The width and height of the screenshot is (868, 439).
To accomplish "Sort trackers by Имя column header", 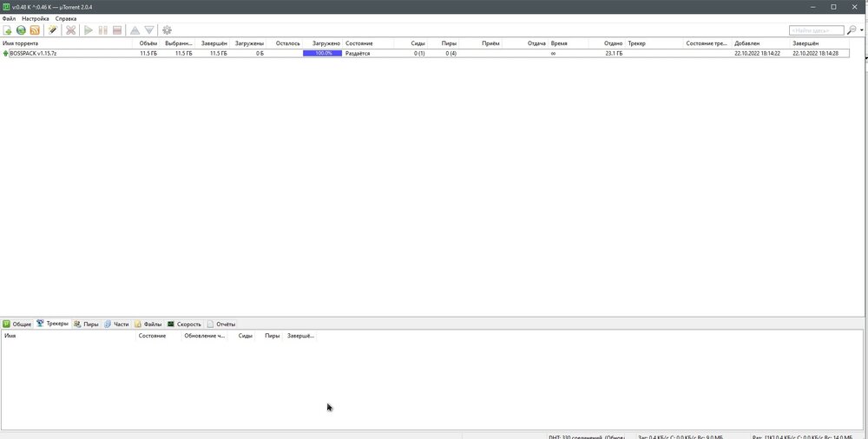I will 69,336.
